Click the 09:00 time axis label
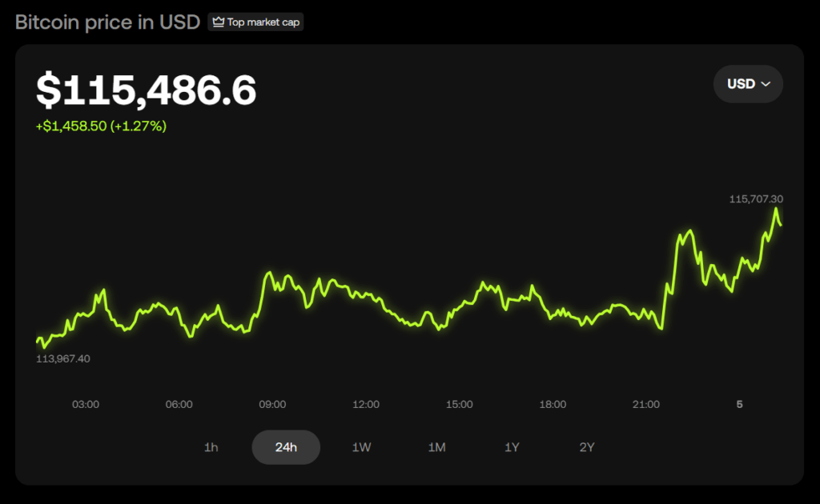820x504 pixels. tap(272, 404)
